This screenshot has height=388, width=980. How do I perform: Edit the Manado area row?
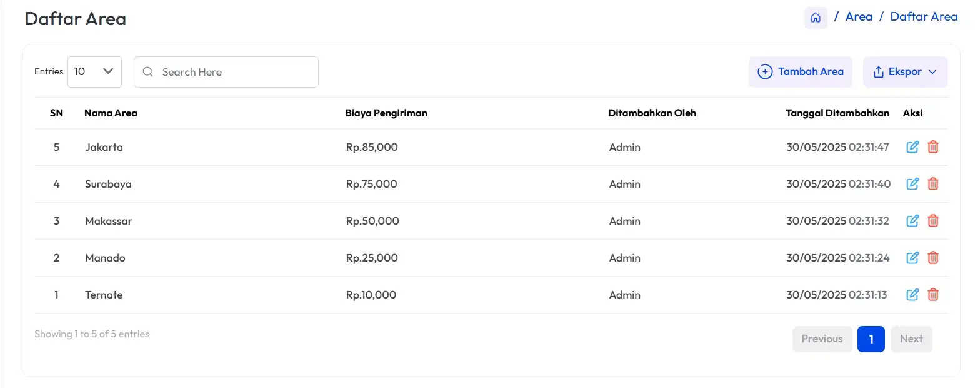point(912,258)
